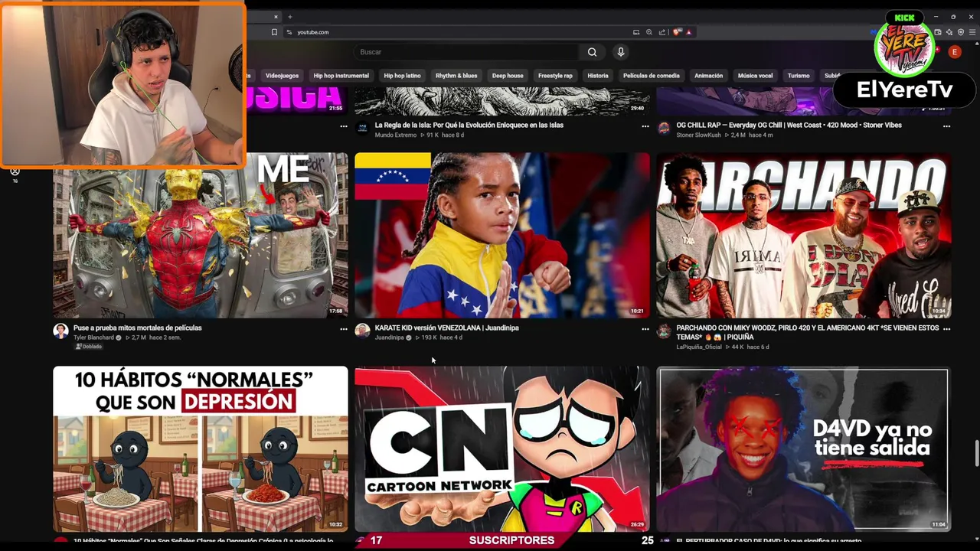Screen dimensions: 980x551
Task: Filter by Música vocal chip
Action: 755,76
